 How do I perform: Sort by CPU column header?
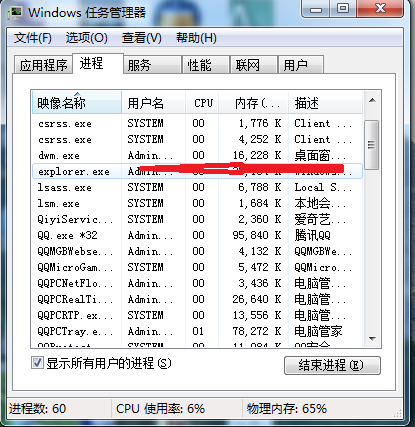[202, 103]
